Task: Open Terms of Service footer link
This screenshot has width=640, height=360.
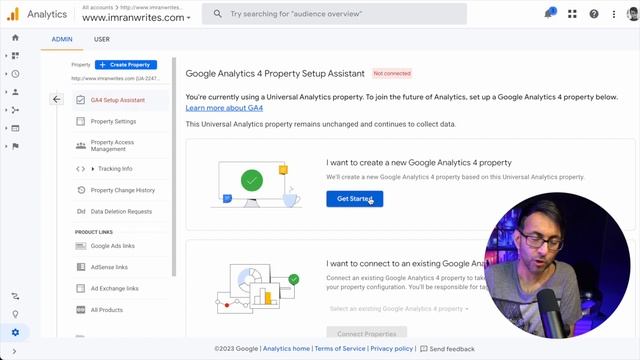Action: 340,349
